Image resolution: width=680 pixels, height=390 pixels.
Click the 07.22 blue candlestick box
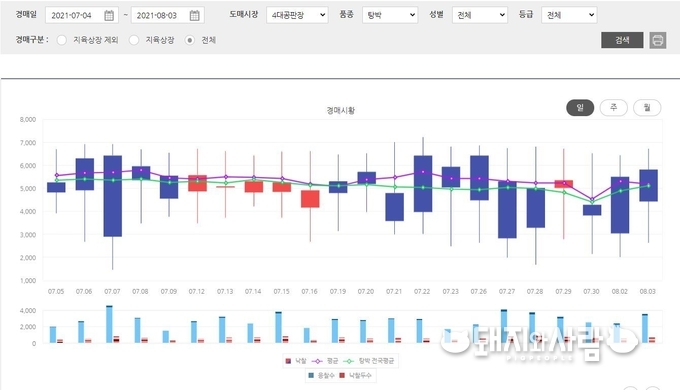tap(423, 184)
